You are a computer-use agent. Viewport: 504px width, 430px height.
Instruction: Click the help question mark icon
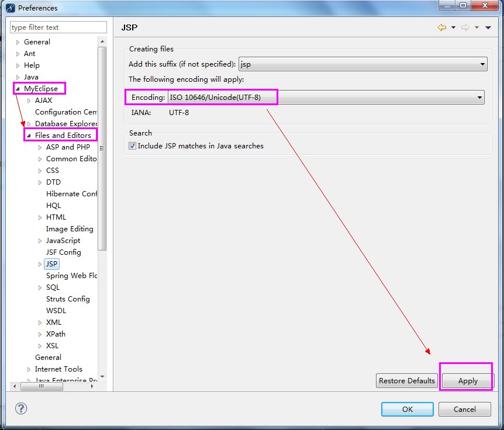21,408
